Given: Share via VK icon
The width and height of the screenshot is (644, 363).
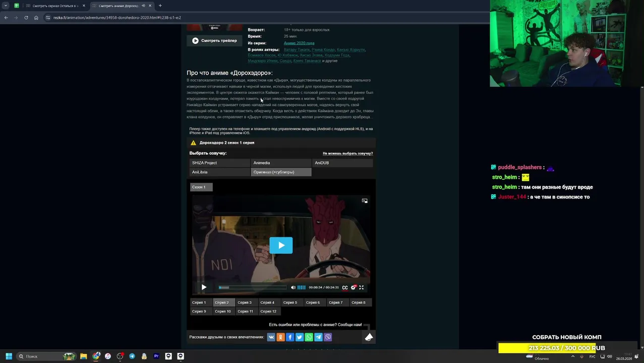Looking at the screenshot, I should (x=271, y=337).
